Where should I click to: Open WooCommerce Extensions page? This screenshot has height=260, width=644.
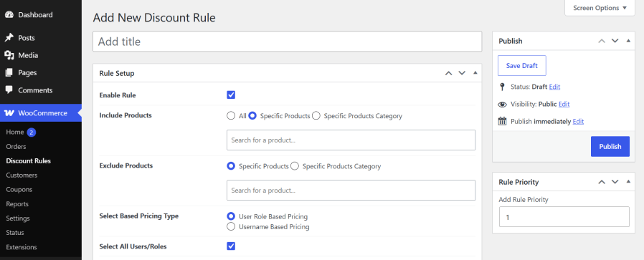click(22, 247)
